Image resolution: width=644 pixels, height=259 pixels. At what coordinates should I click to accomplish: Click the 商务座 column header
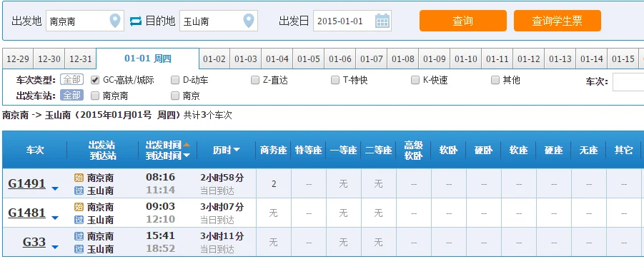[274, 150]
